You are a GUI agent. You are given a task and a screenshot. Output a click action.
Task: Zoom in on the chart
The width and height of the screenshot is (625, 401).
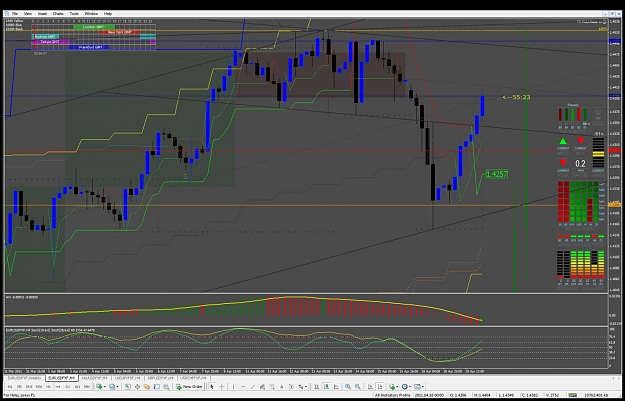[x=348, y=387]
